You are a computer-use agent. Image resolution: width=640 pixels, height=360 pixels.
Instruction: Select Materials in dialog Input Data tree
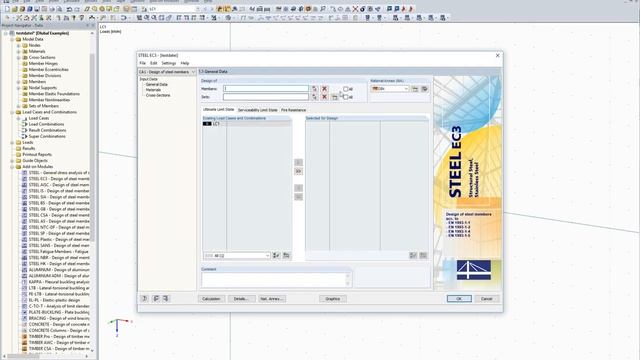(x=153, y=90)
